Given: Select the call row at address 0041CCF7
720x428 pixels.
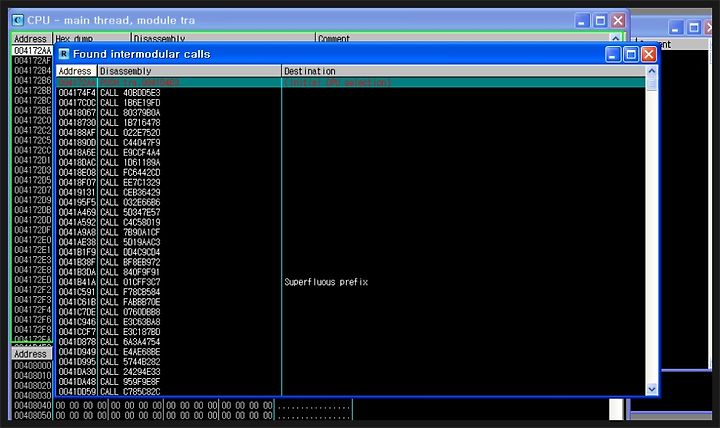Looking at the screenshot, I should pos(351,332).
